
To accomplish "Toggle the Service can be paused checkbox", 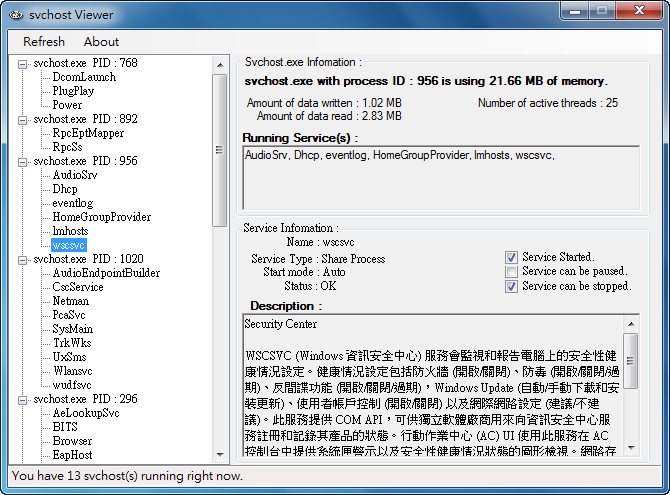I will (x=511, y=272).
